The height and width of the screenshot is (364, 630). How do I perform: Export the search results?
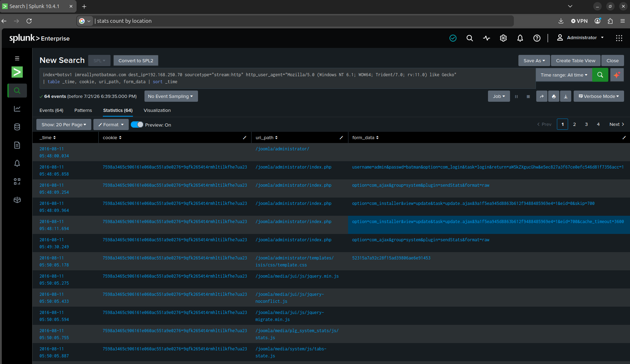(566, 97)
